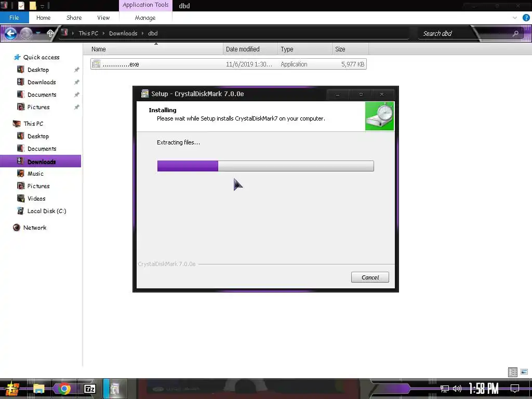Launch Google Chrome from the taskbar
This screenshot has height=399, width=532.
click(64, 389)
